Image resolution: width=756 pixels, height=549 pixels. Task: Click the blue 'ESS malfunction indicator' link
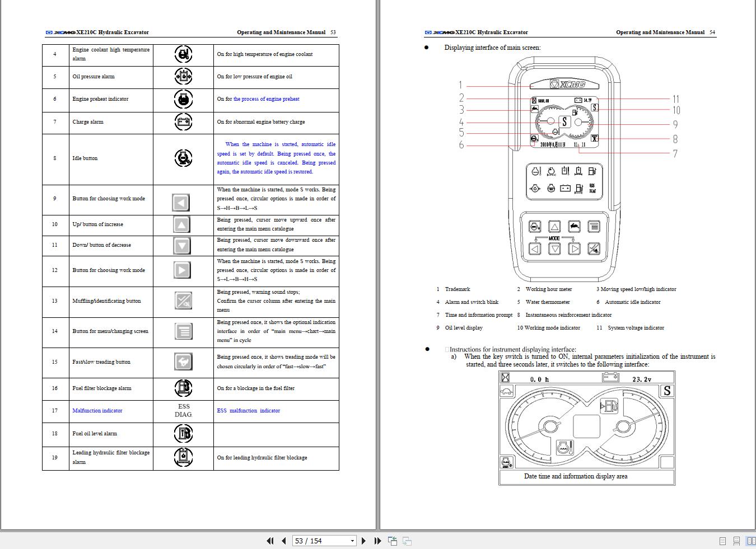pyautogui.click(x=249, y=410)
